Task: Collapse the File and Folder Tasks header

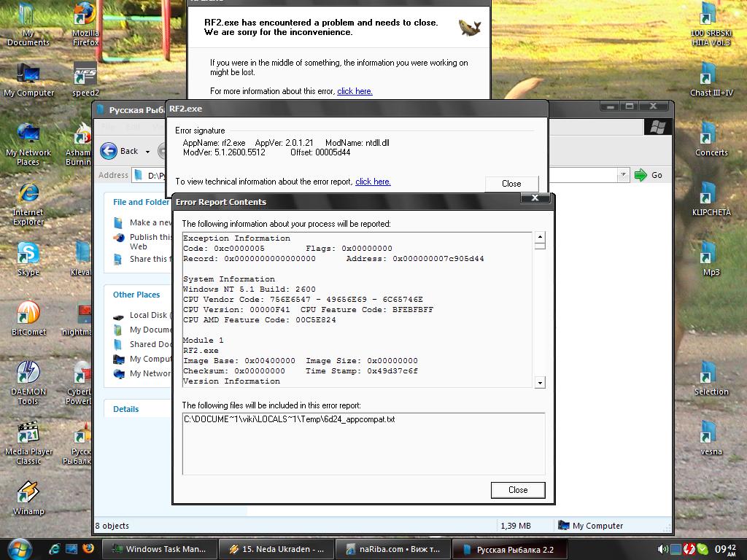Action: point(138,202)
